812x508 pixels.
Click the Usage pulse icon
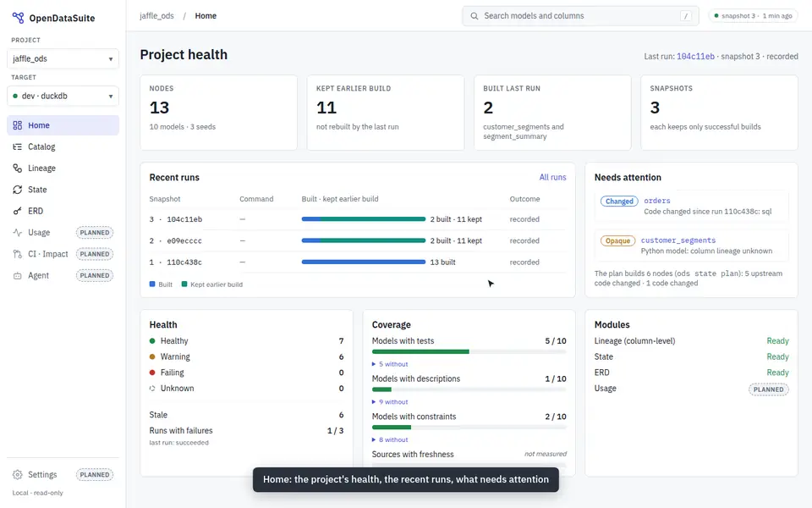18,233
